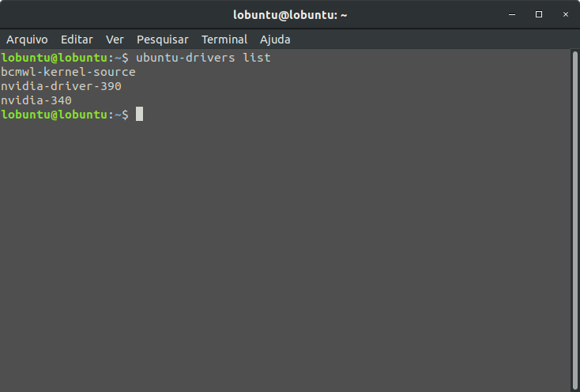Click the terminal cursor block at the prompt
Image resolution: width=580 pixels, height=392 pixels.
pyautogui.click(x=139, y=115)
